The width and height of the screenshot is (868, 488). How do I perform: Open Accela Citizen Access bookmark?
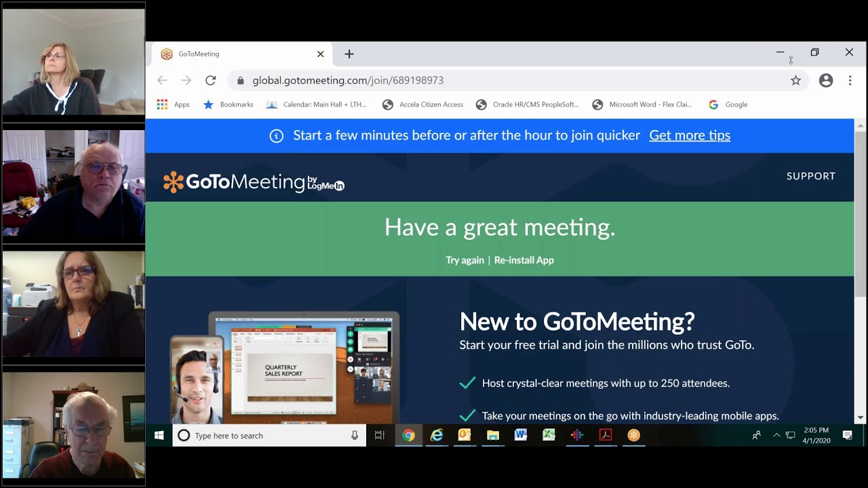click(x=423, y=104)
